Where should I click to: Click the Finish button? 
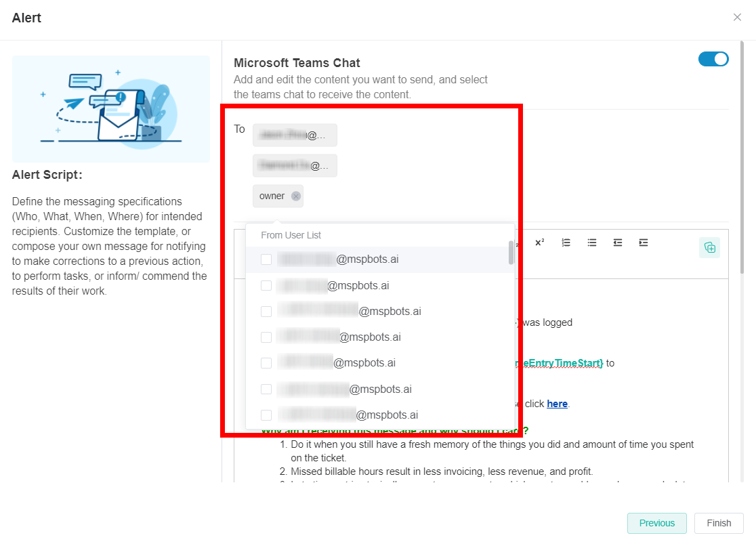(x=719, y=523)
